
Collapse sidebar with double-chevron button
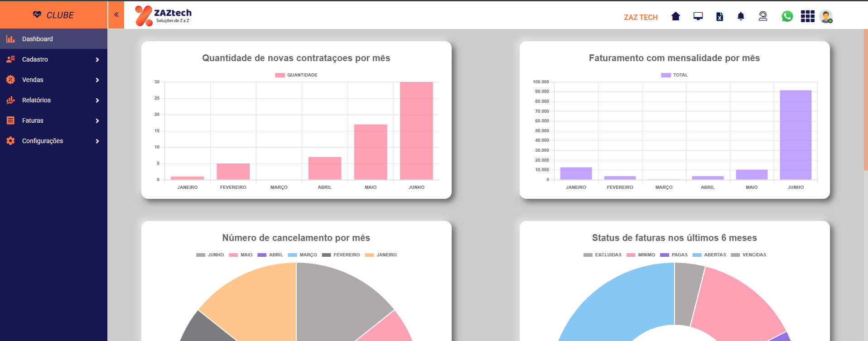point(116,14)
